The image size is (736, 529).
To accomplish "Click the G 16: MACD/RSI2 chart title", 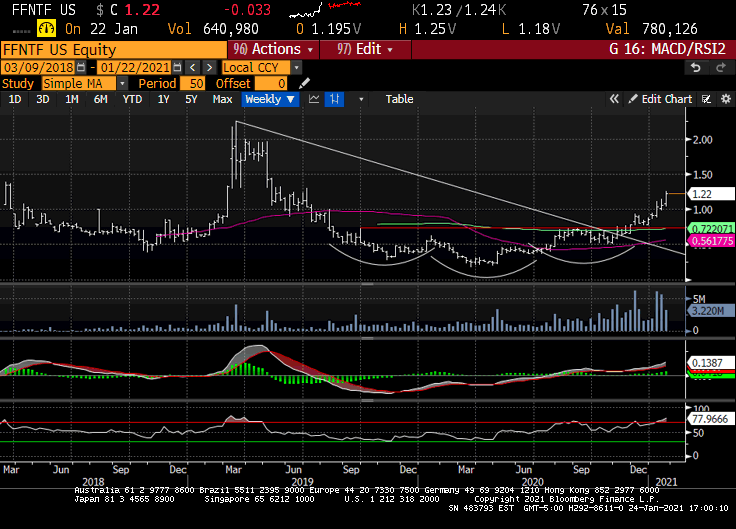I will click(x=667, y=49).
